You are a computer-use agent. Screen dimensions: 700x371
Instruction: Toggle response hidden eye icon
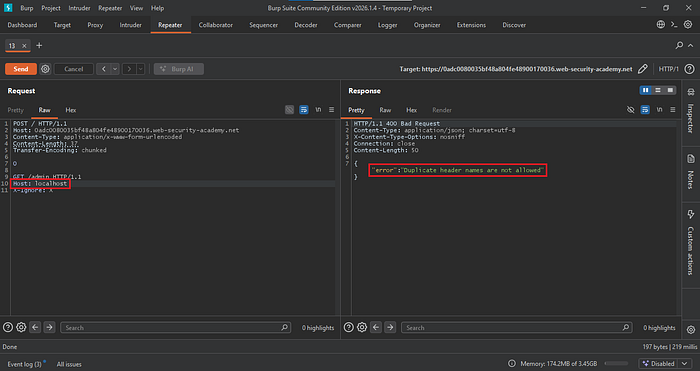click(631, 110)
